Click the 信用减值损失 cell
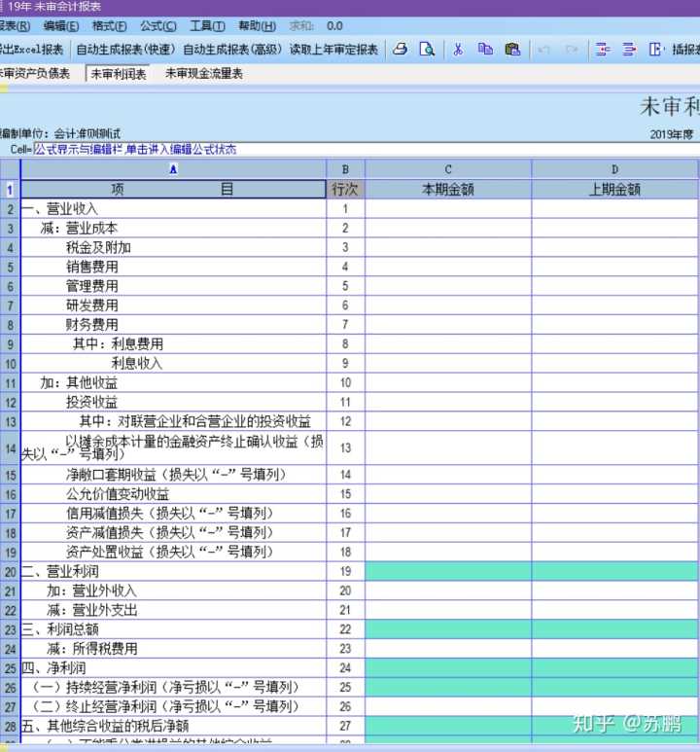This screenshot has height=752, width=700. [x=173, y=513]
